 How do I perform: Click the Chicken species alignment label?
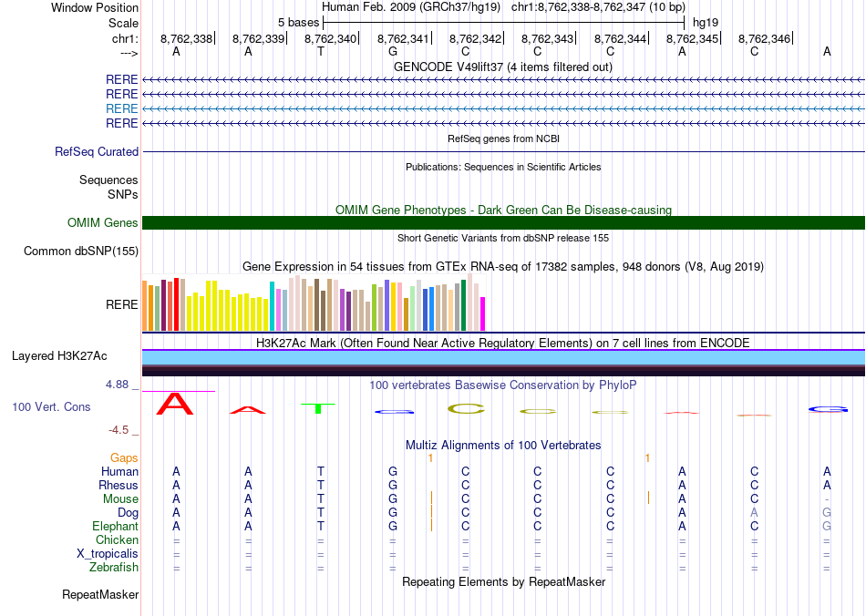[117, 539]
